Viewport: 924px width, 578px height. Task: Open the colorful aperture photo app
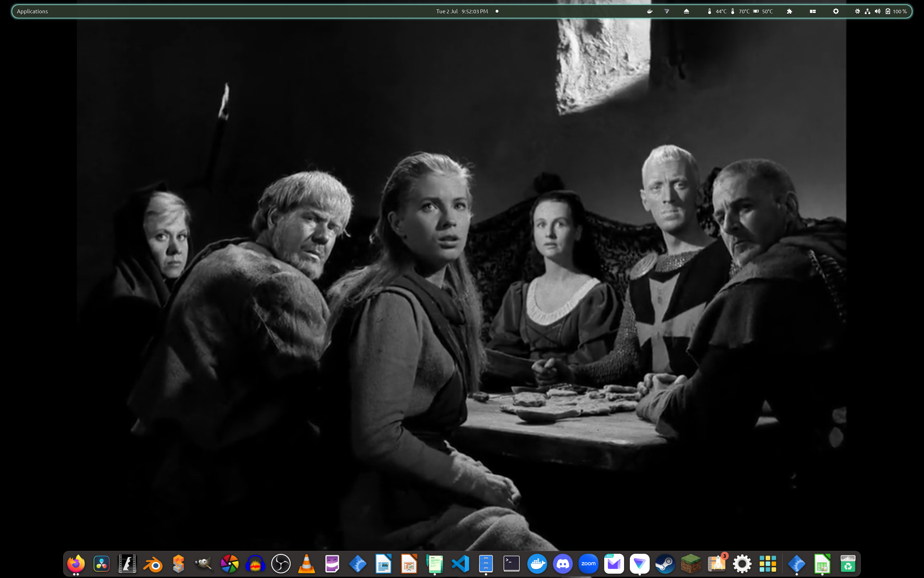click(230, 564)
